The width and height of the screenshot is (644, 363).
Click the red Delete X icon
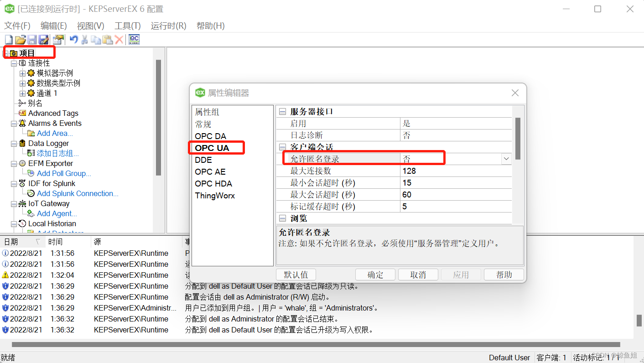pyautogui.click(x=119, y=40)
